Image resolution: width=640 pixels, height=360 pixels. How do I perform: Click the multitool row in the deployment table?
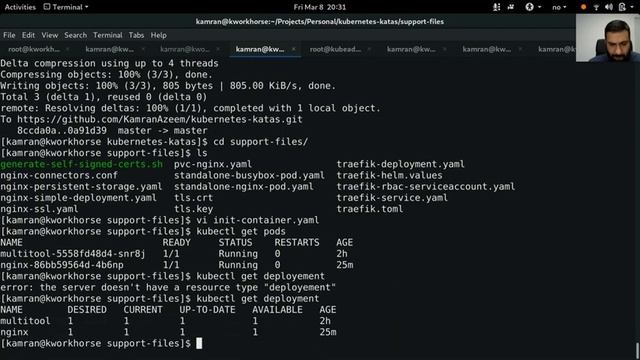(x=165, y=321)
